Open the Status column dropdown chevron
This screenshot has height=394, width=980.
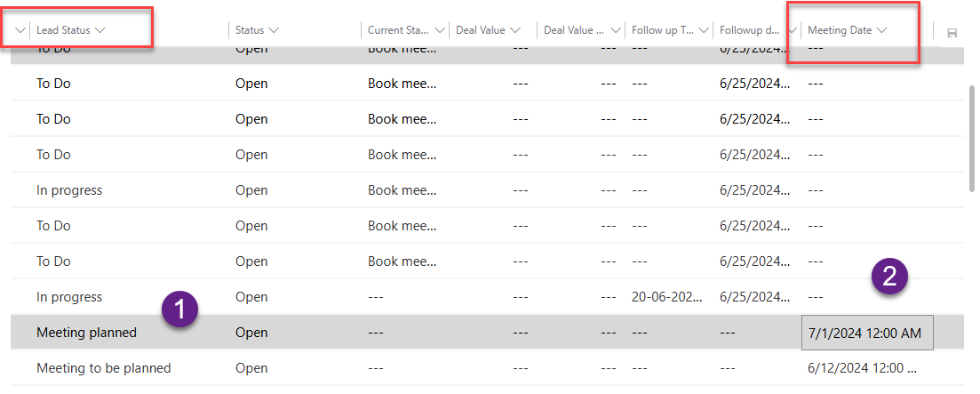(274, 30)
